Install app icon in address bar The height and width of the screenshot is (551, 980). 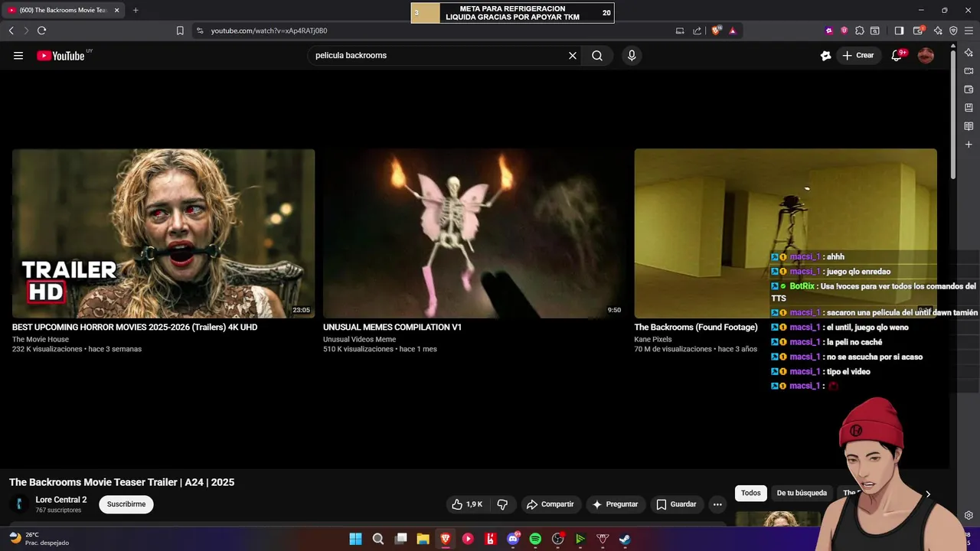click(679, 31)
